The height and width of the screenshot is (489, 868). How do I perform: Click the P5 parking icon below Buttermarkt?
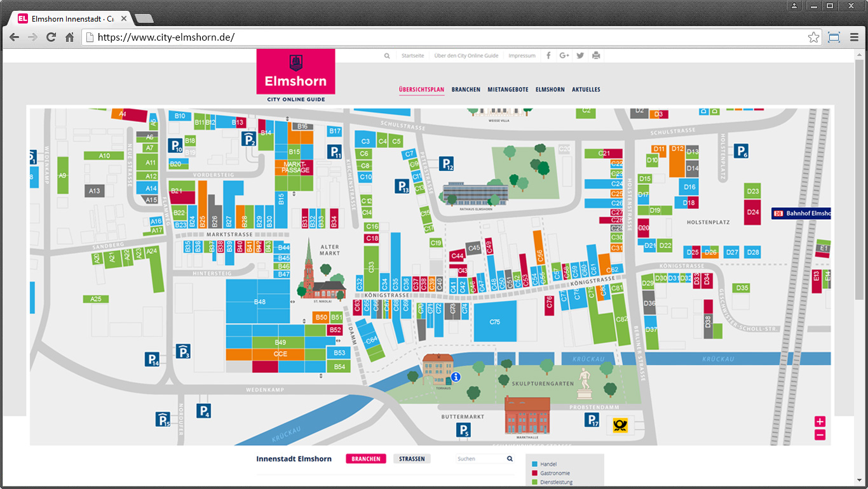click(464, 431)
